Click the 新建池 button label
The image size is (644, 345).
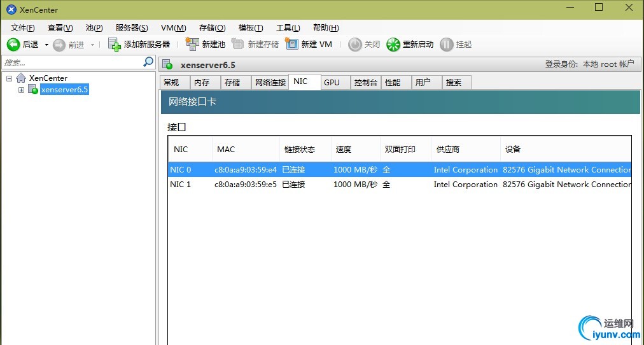pyautogui.click(x=214, y=45)
